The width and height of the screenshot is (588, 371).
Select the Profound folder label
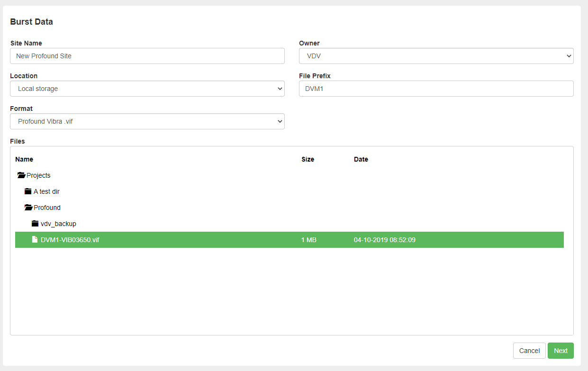(x=47, y=208)
